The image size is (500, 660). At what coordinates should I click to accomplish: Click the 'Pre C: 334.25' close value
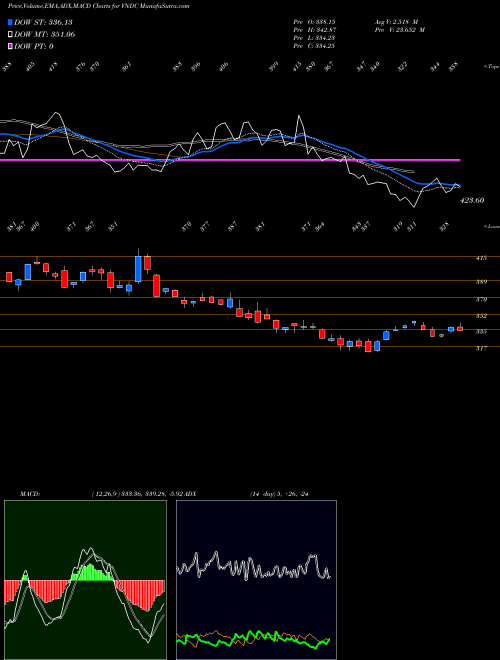click(314, 46)
